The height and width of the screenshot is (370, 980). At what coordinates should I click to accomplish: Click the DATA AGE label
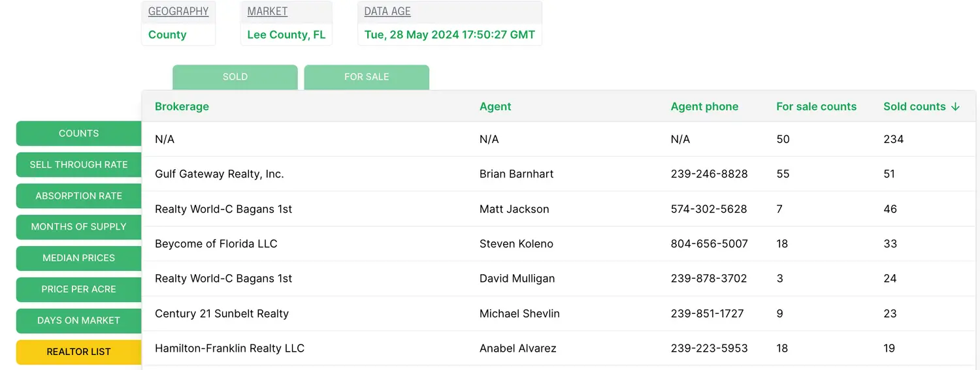point(387,12)
